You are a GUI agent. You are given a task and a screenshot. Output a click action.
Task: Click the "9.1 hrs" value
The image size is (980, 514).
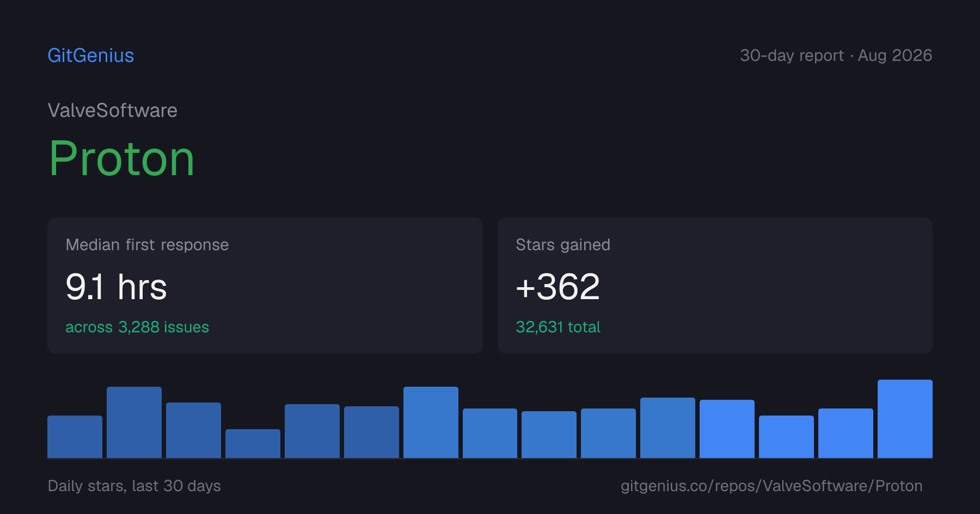pos(116,287)
